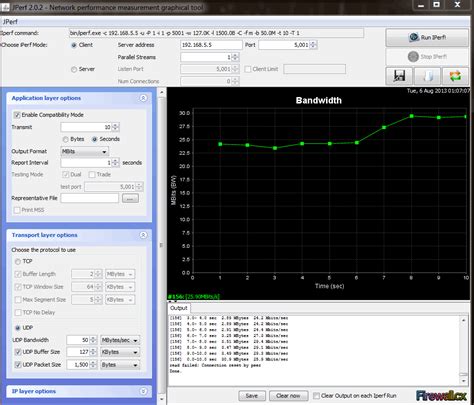The height and width of the screenshot is (405, 474).
Task: Select the TCP protocol radio button
Action: click(x=18, y=262)
